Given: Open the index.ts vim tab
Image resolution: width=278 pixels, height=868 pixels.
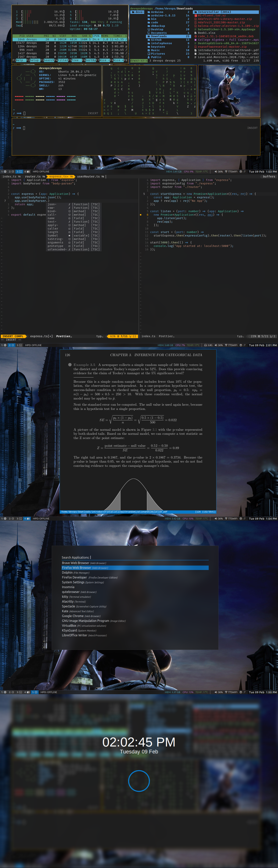Looking at the screenshot, I should 11,176.
